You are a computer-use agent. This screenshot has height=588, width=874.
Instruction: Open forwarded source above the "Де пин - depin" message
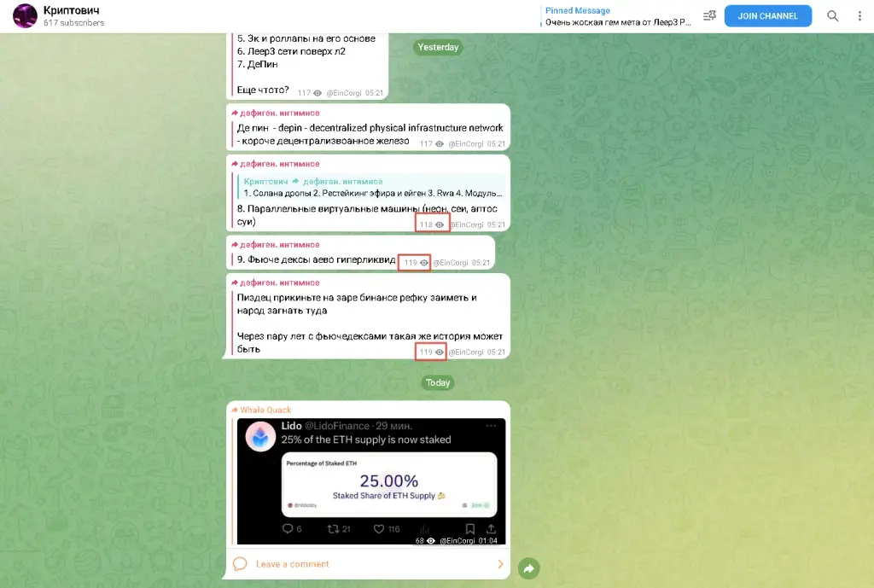pyautogui.click(x=276, y=114)
